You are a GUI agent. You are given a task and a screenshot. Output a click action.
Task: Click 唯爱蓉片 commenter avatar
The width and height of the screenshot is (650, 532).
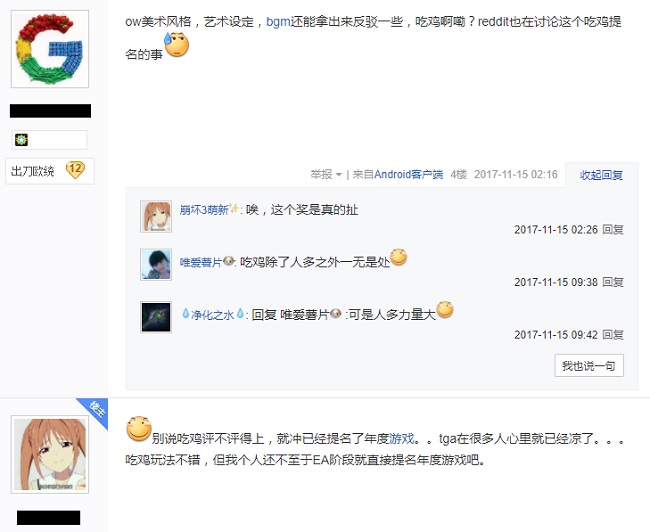156,265
